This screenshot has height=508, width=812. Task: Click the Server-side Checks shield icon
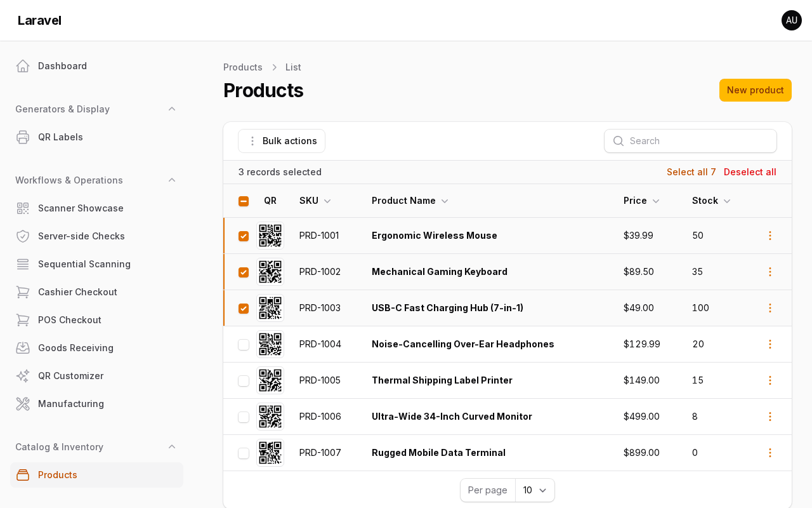coord(23,236)
